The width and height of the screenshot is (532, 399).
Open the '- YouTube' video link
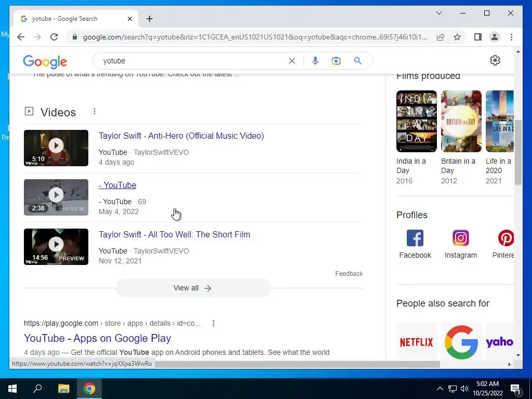tap(117, 185)
